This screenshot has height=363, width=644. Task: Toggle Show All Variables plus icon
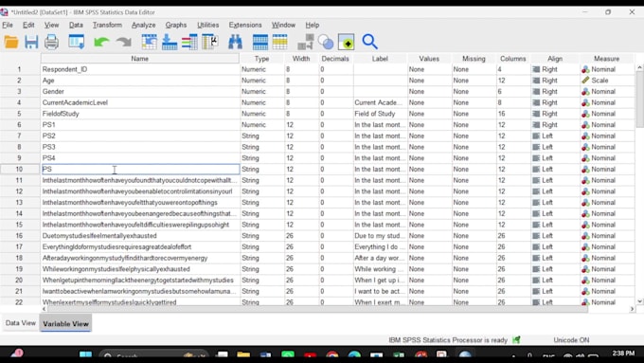(x=347, y=42)
